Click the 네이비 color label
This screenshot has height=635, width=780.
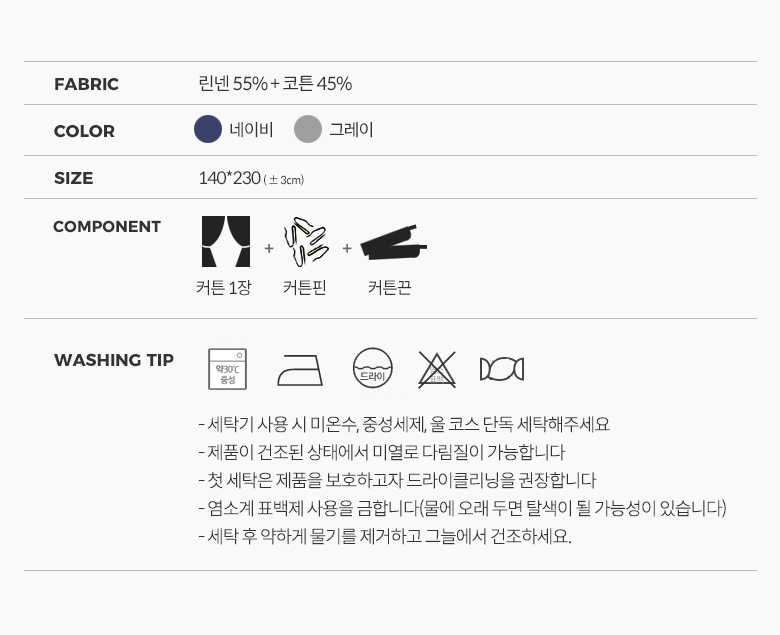point(251,130)
